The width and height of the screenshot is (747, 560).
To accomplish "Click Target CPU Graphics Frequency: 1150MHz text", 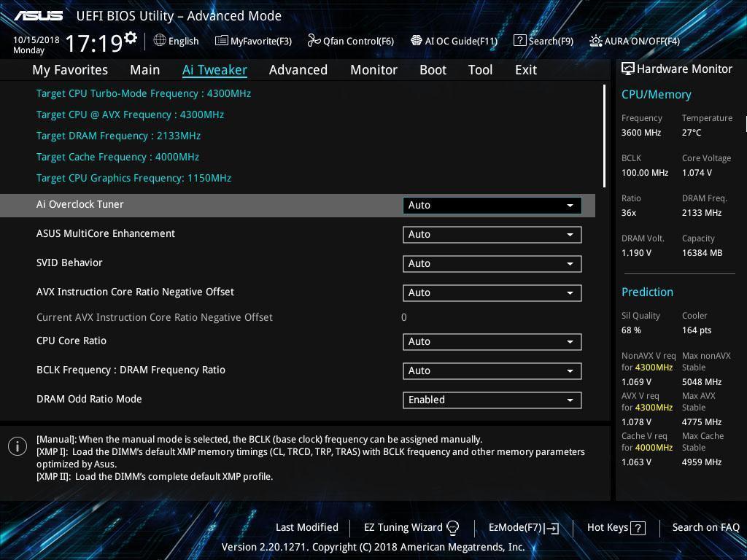I will 134,178.
